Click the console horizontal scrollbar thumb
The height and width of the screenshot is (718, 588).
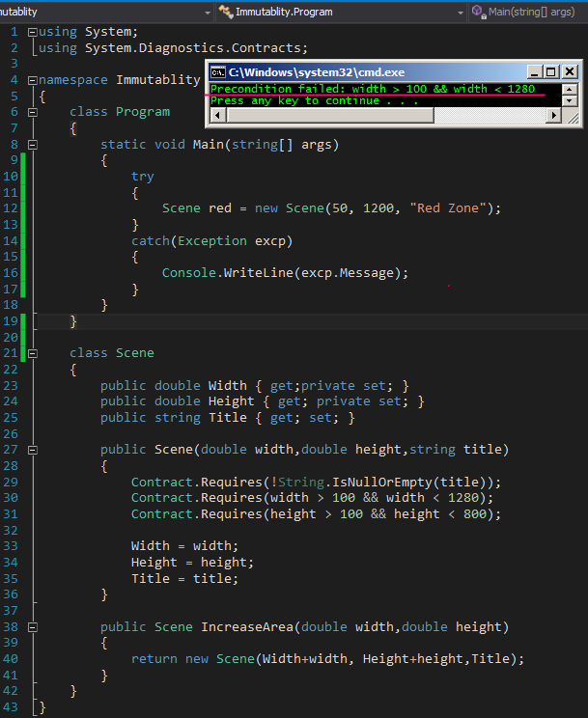329,116
